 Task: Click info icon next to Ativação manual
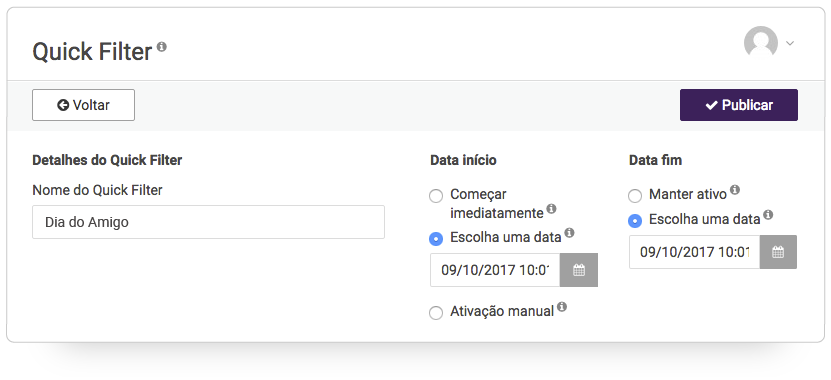click(562, 306)
